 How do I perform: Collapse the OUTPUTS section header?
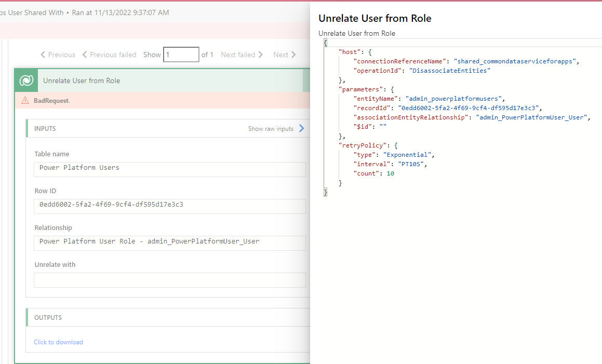(48, 318)
